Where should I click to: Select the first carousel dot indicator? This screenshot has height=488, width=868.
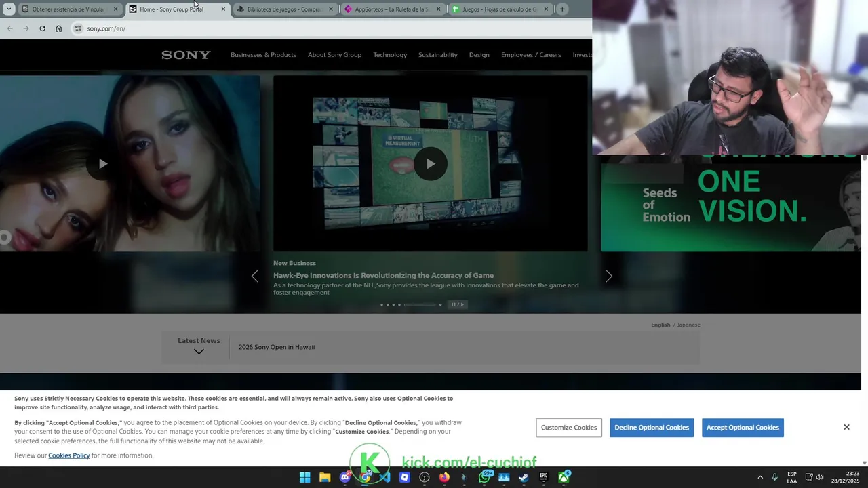tap(382, 304)
